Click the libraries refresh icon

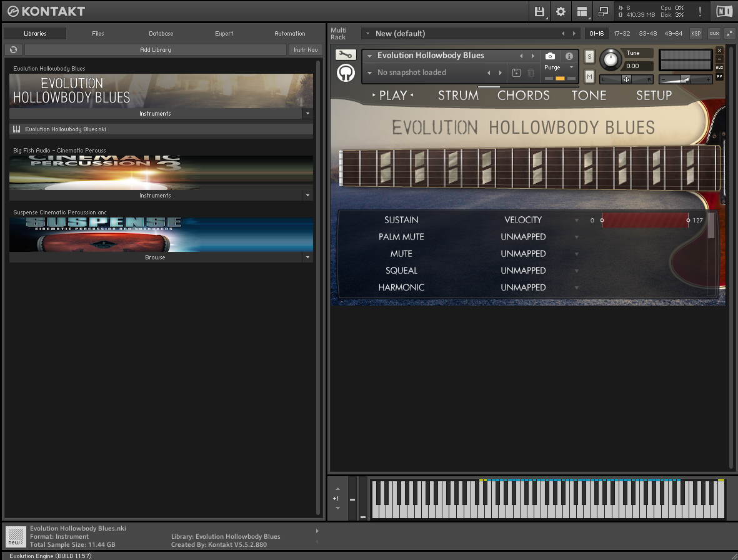click(14, 49)
